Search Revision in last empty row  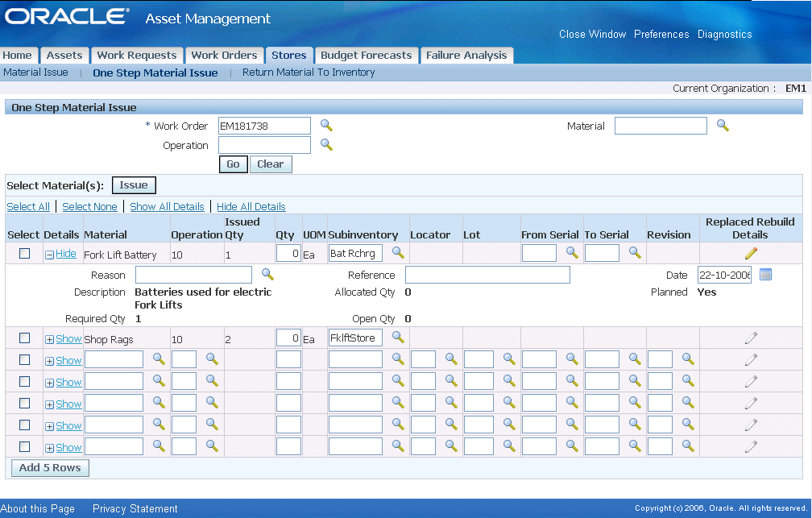[x=688, y=446]
